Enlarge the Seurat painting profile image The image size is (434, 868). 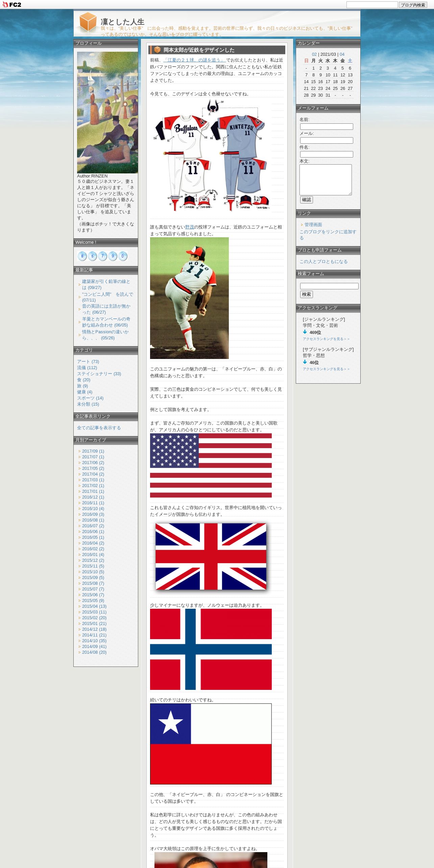pos(107,113)
